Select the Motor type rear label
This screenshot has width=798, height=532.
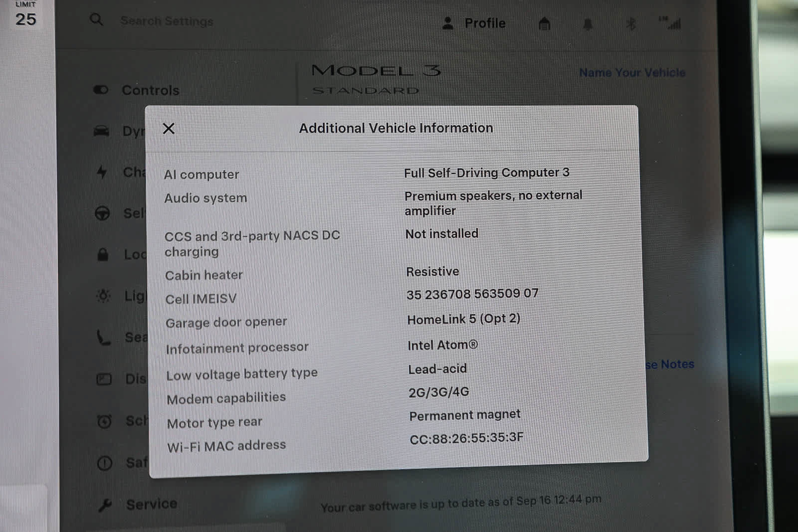214,423
